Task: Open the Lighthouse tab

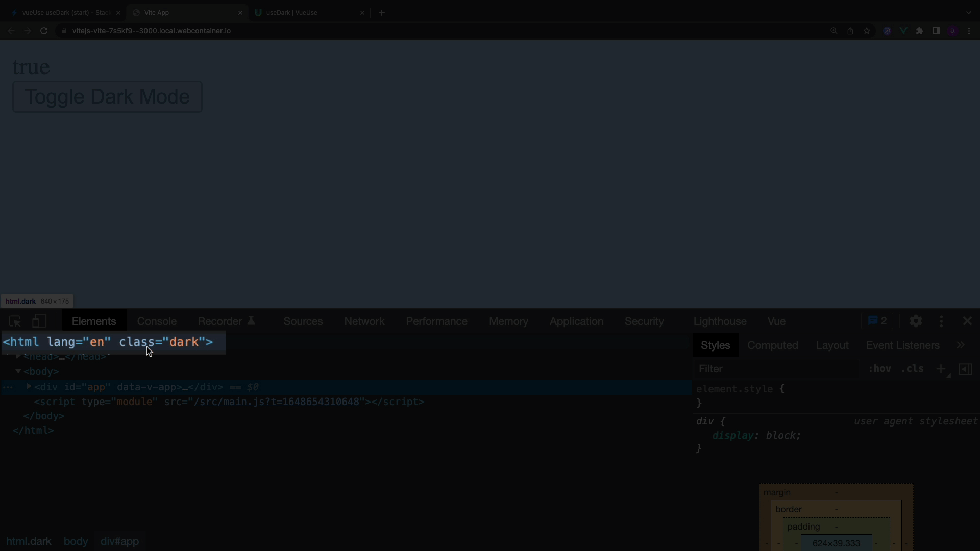Action: (720, 321)
